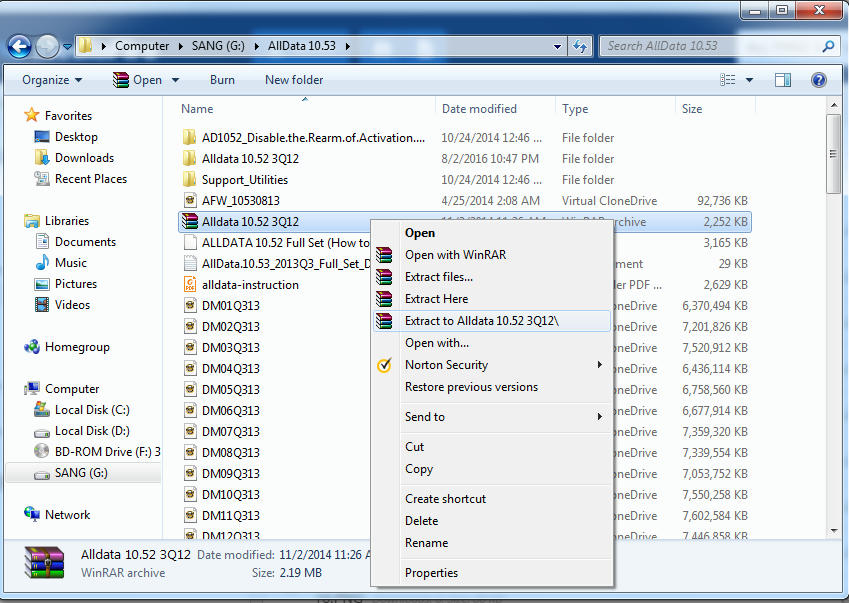Open recent pages dropdown beside nav arrows
This screenshot has height=603, width=849.
[67, 47]
